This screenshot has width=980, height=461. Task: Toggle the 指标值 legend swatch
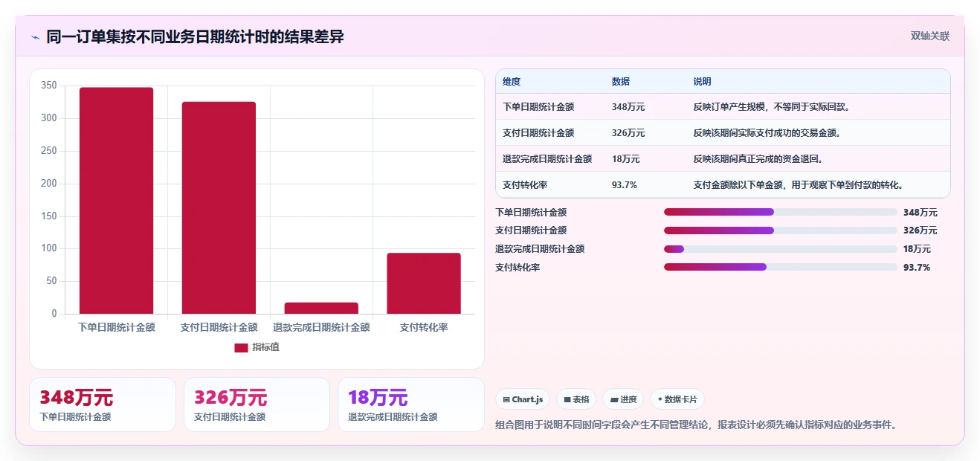point(241,347)
